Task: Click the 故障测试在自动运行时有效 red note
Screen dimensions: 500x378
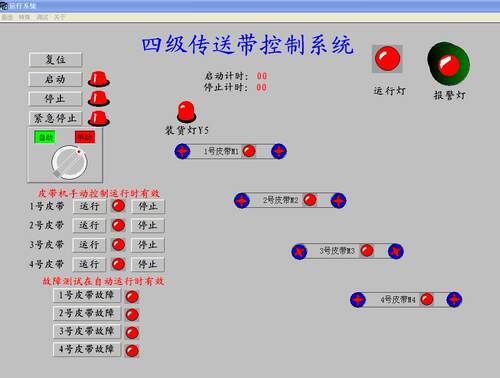Action: click(103, 281)
